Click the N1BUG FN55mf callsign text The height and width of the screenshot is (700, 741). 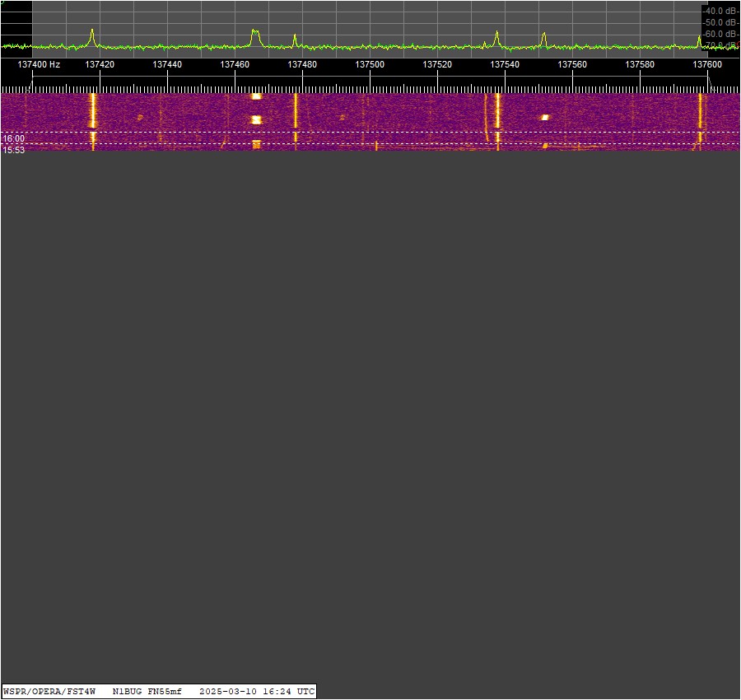[x=147, y=691]
